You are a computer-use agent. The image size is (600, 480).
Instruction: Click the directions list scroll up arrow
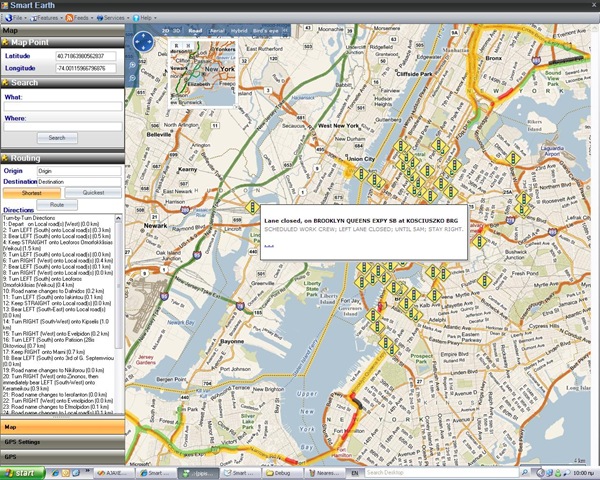coord(118,218)
